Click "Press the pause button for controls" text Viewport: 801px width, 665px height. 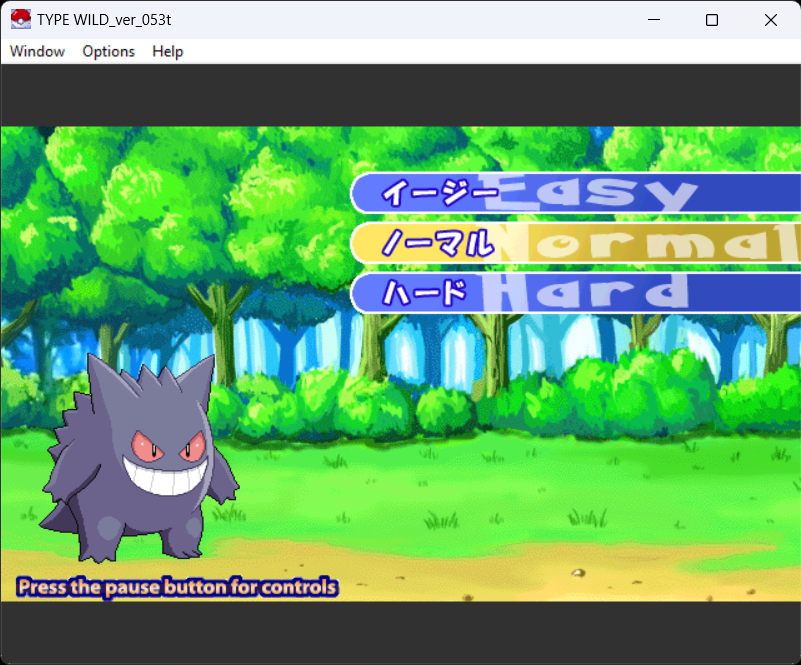pos(177,587)
